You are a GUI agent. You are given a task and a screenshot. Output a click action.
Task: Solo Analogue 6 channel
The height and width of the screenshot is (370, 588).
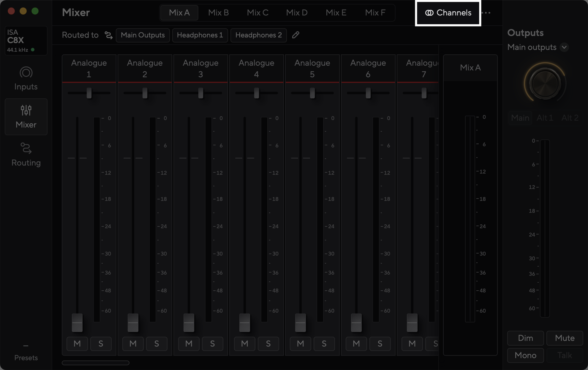380,344
